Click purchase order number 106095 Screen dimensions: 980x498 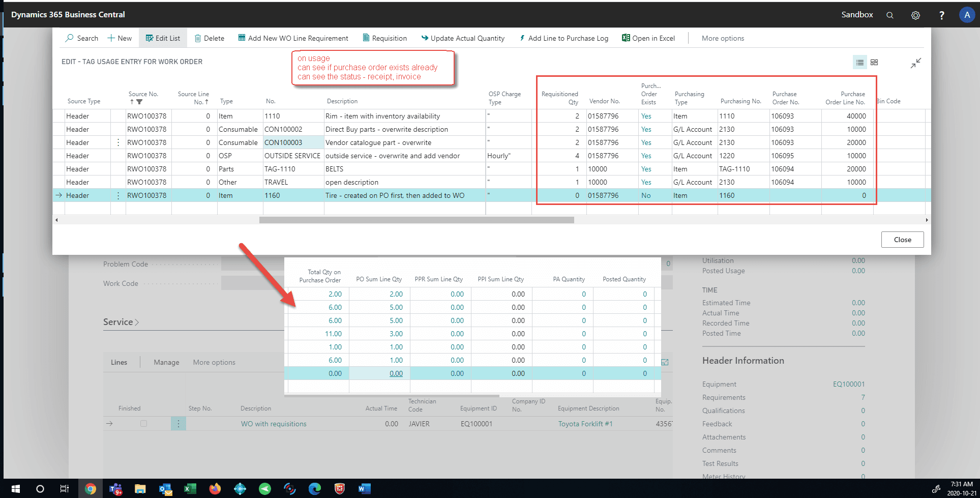click(x=782, y=156)
